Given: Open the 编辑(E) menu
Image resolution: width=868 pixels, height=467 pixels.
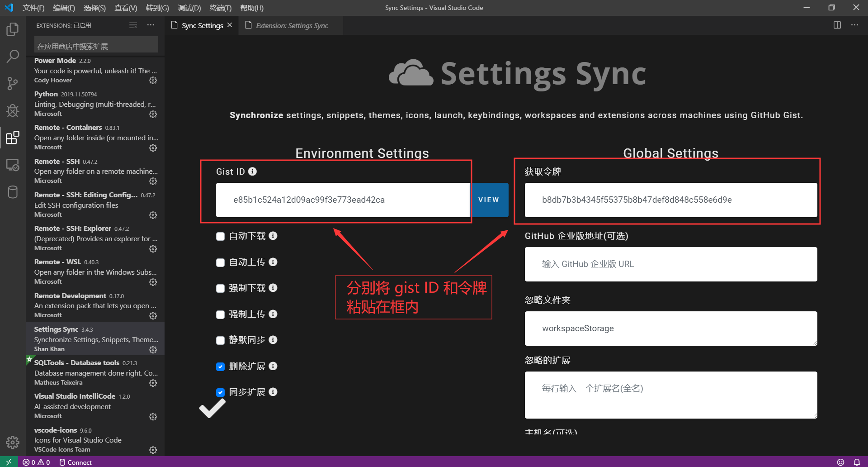Looking at the screenshot, I should pos(64,8).
